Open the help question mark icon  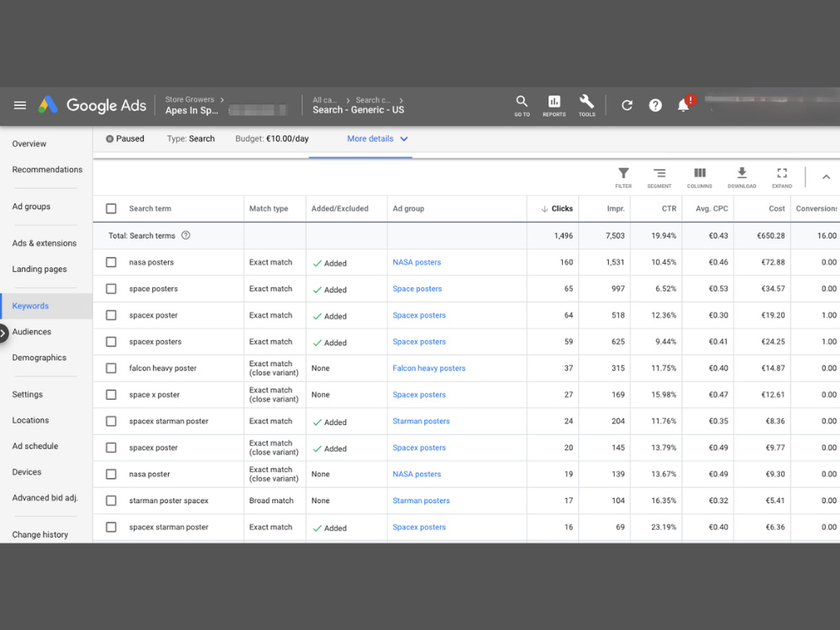[x=655, y=105]
